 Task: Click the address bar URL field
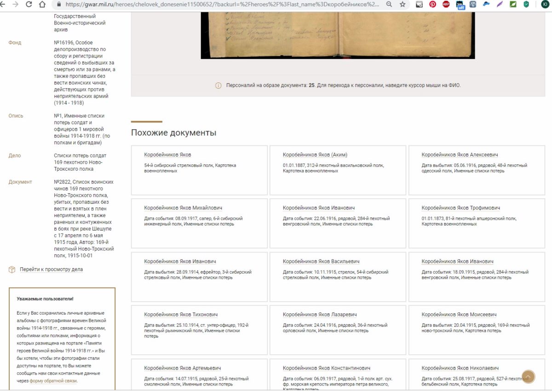[221, 5]
